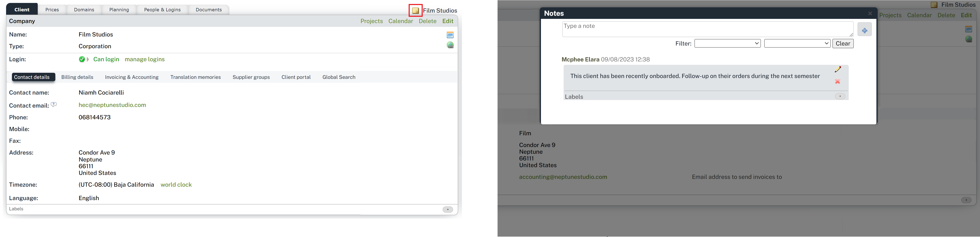This screenshot has height=237, width=980.
Task: Add label with plus in note Labels bar
Action: click(840, 96)
